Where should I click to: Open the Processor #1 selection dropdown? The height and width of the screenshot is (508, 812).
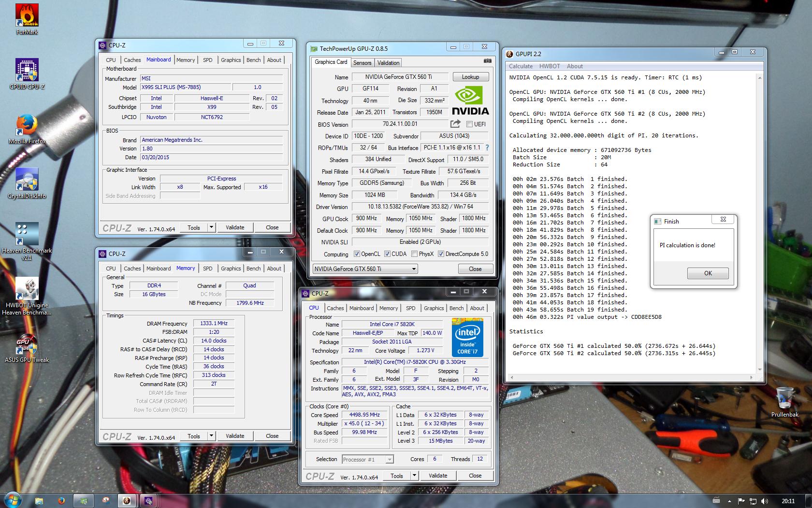click(x=368, y=459)
